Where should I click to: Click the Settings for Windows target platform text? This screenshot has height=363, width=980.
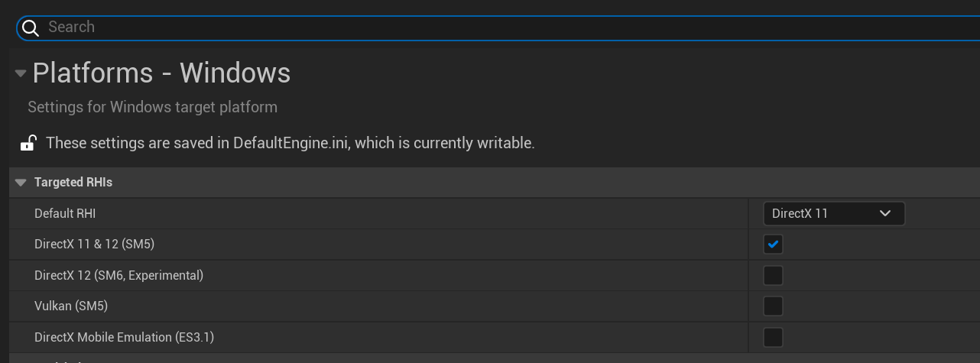(152, 107)
